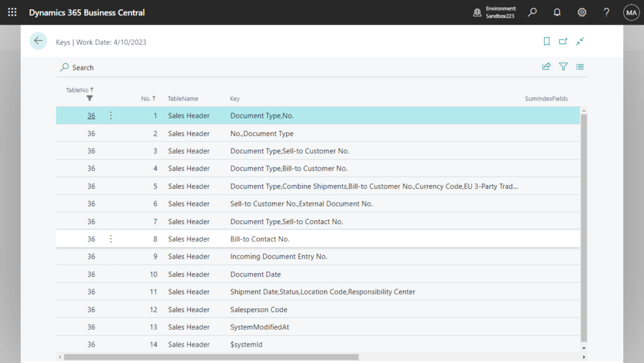Bookmark the Keys page
644x363 pixels.
click(547, 41)
